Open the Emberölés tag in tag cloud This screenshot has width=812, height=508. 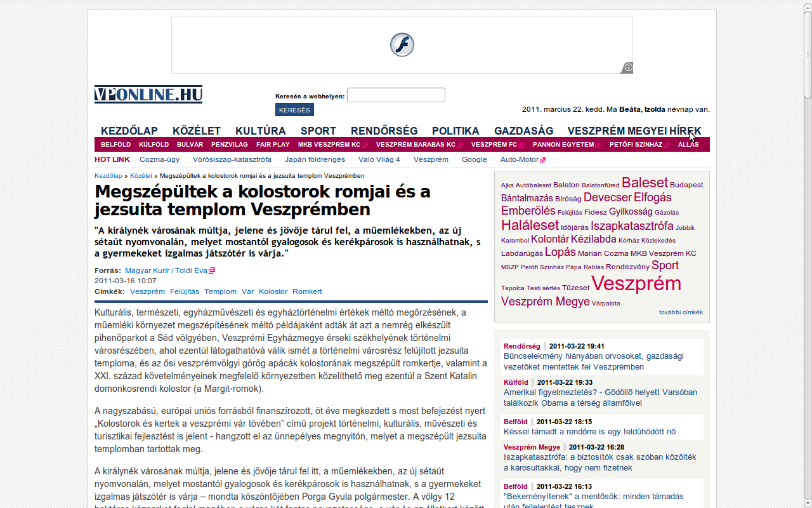[x=528, y=211]
